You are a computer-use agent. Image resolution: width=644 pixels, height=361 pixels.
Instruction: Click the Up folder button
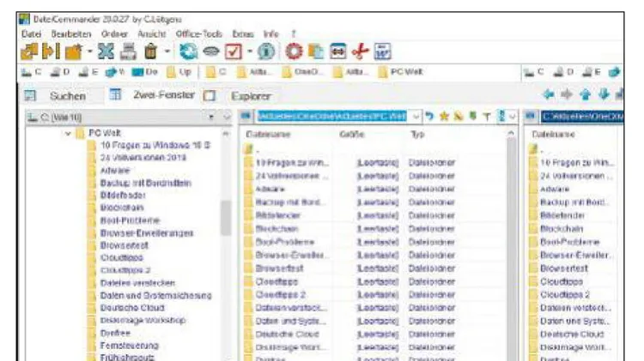179,72
